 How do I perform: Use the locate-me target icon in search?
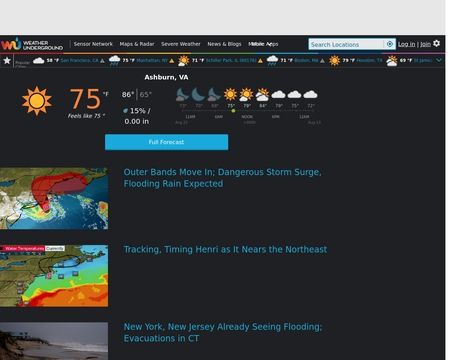tap(389, 44)
